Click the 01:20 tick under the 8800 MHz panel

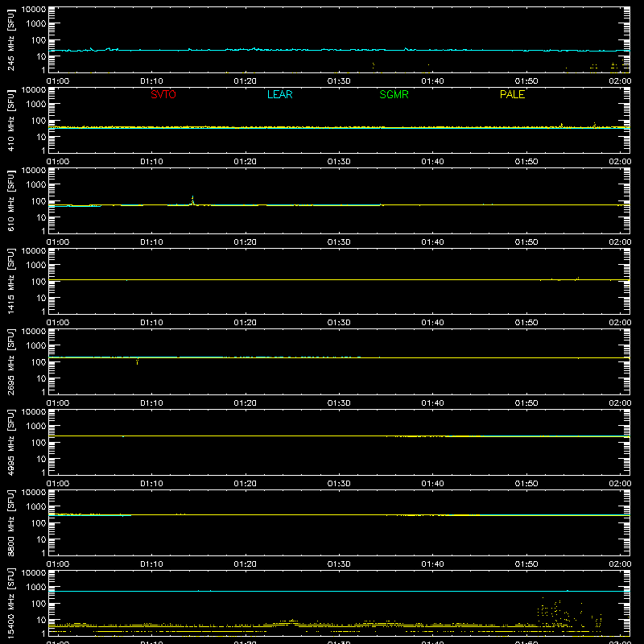(246, 564)
